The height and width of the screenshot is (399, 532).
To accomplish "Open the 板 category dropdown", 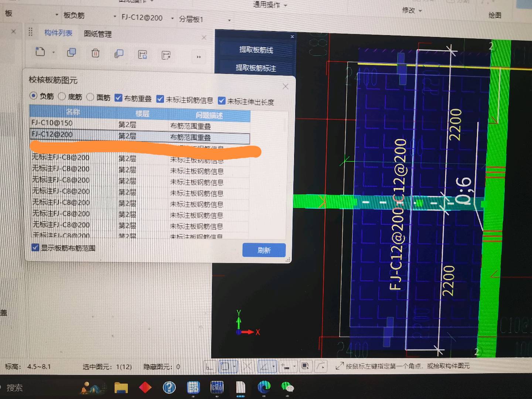I will coord(57,15).
